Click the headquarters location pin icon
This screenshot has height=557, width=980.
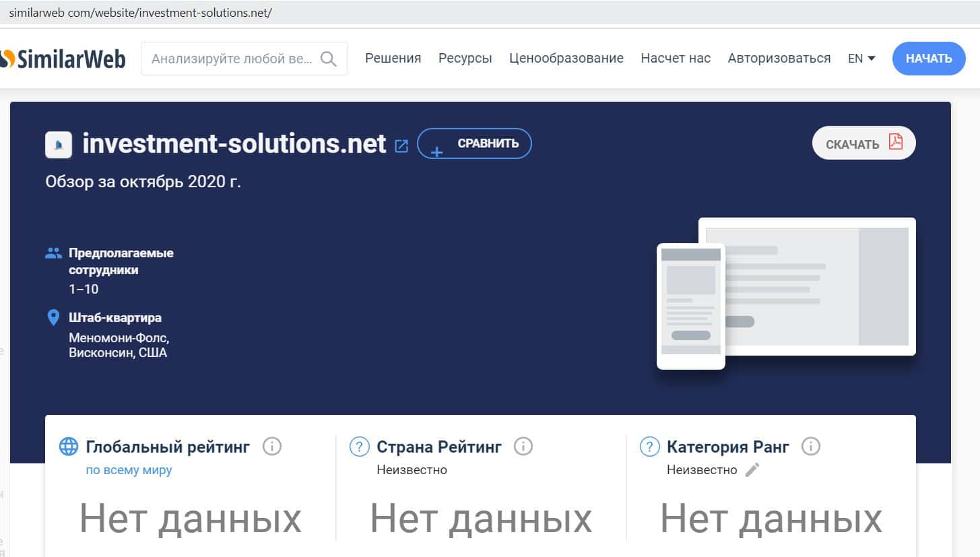54,317
